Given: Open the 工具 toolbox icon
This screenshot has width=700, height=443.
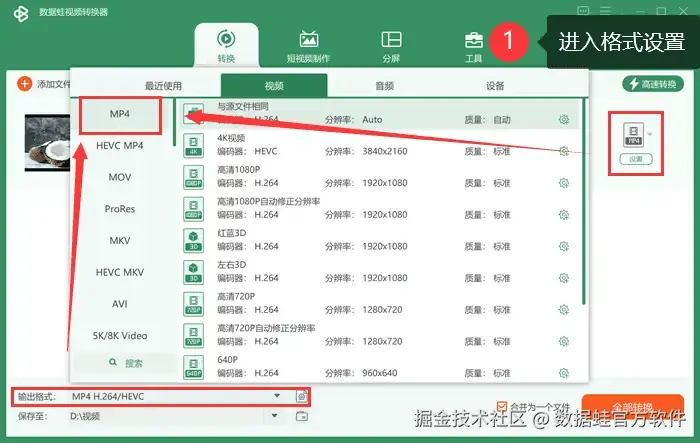Looking at the screenshot, I should click(x=474, y=47).
